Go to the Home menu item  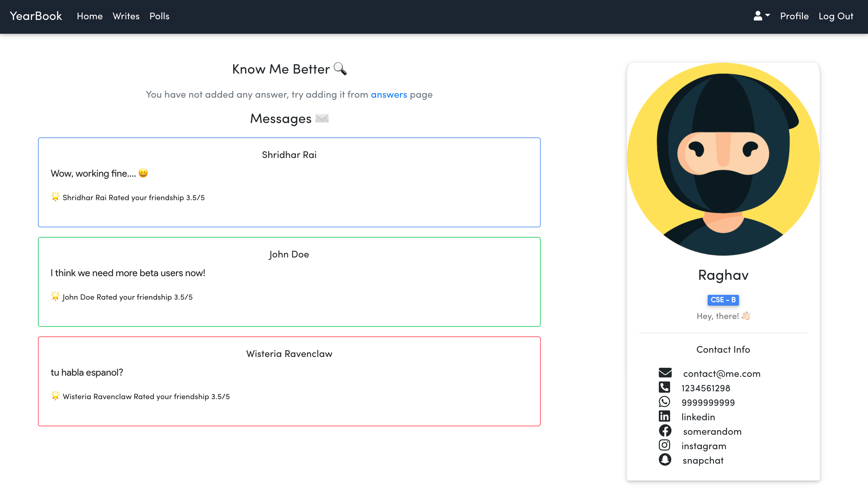pyautogui.click(x=90, y=16)
